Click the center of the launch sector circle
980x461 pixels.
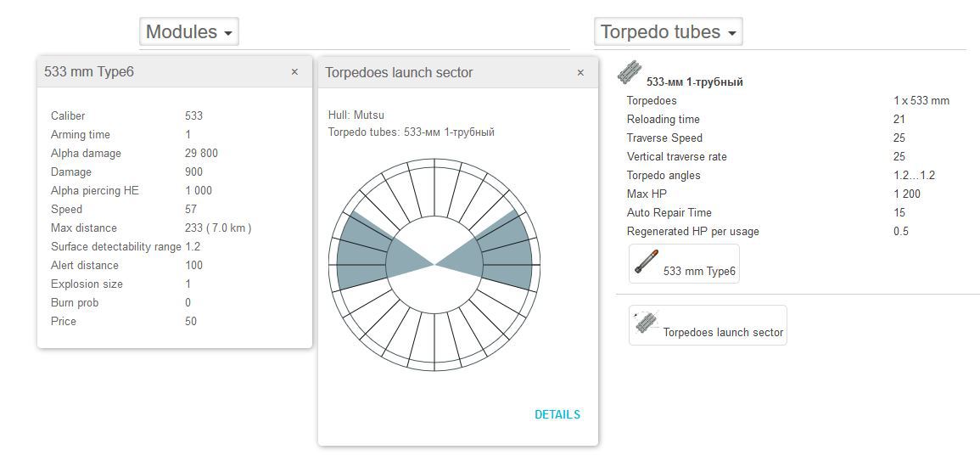[x=434, y=265]
